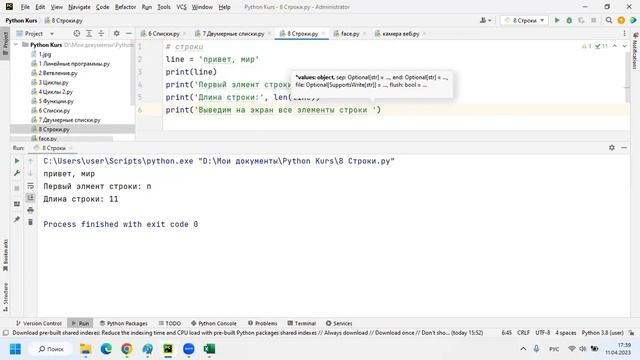Open File menu
This screenshot has width=640, height=360.
(25, 7)
